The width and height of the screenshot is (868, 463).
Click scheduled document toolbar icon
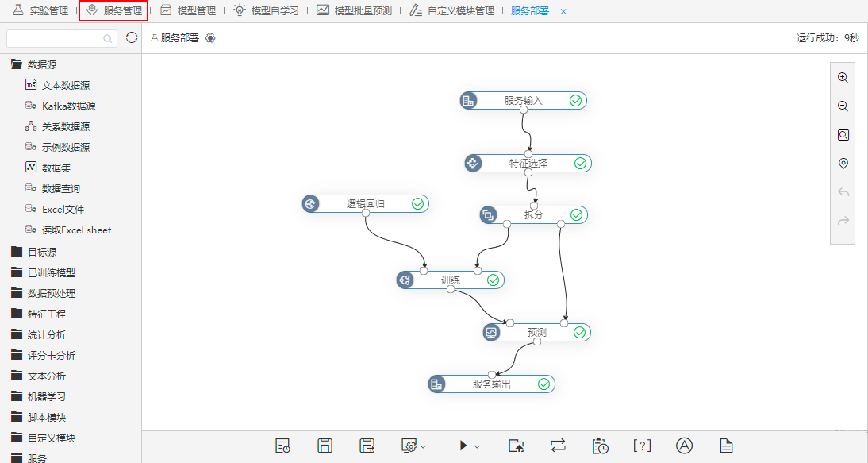(x=283, y=446)
